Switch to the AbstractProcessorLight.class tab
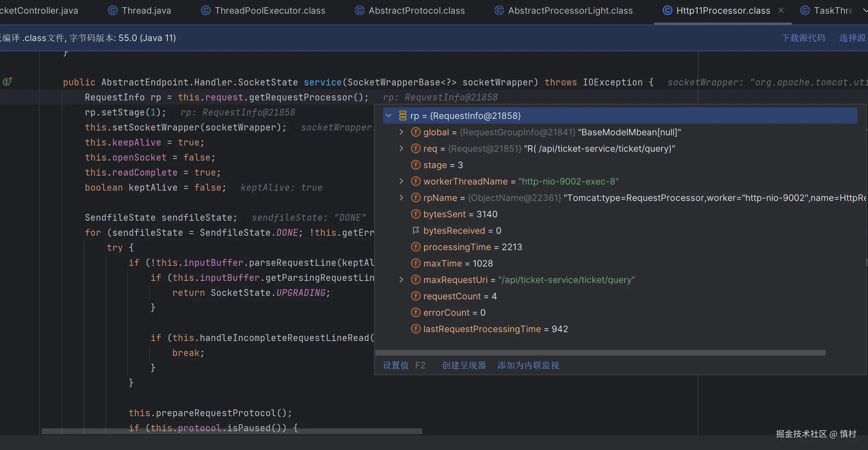Image resolution: width=868 pixels, height=450 pixels. click(x=570, y=11)
